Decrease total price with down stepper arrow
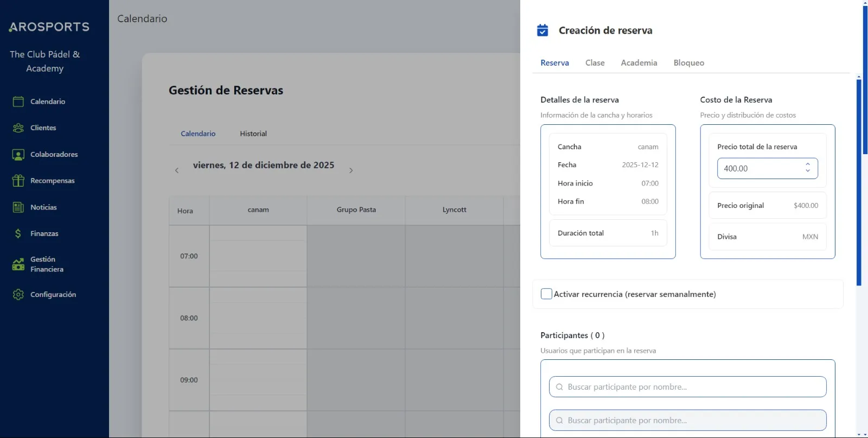868x438 pixels. (808, 171)
